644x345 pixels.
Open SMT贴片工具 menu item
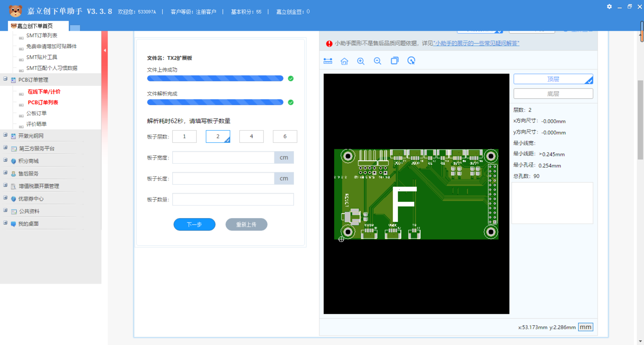tap(42, 57)
